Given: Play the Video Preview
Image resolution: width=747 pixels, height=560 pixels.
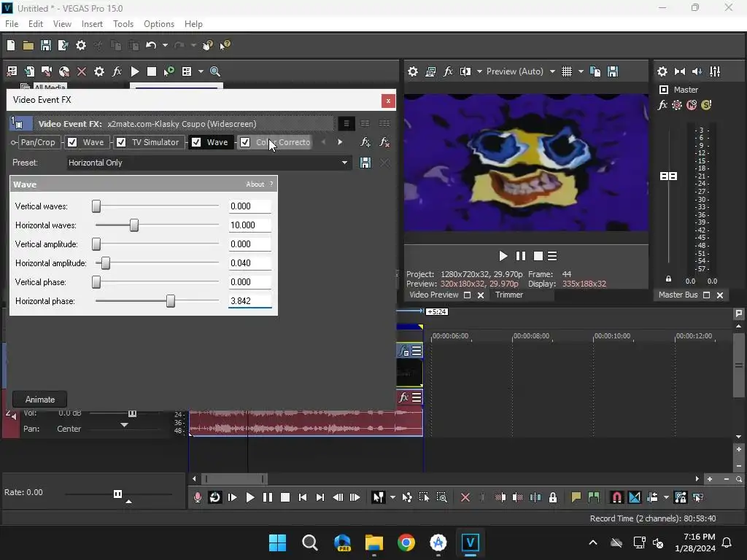Looking at the screenshot, I should [x=503, y=256].
